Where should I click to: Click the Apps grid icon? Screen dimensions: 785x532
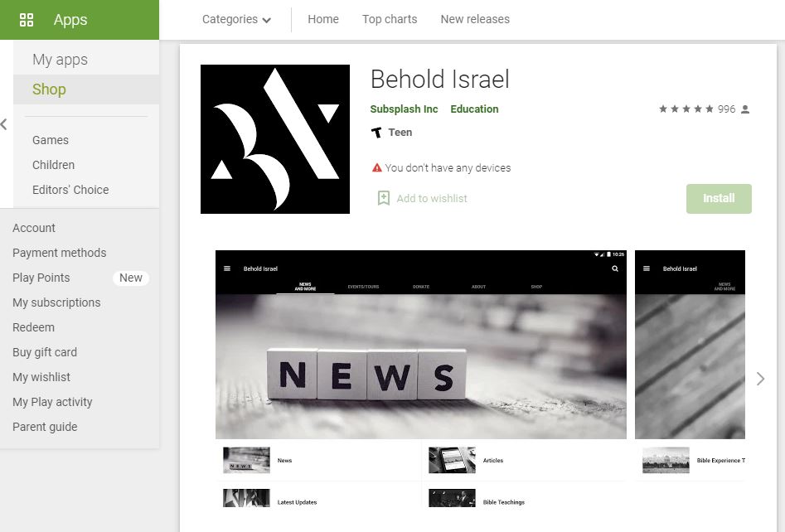[x=27, y=20]
